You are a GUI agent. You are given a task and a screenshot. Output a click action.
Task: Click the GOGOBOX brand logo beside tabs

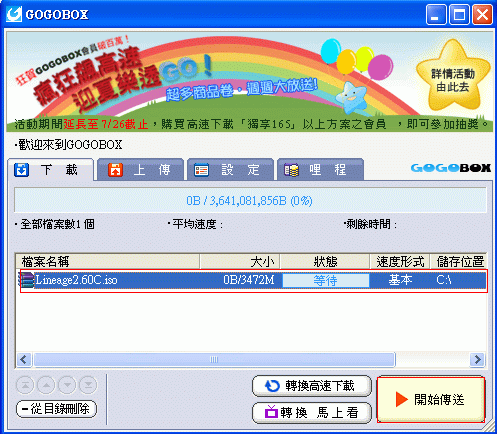(450, 168)
